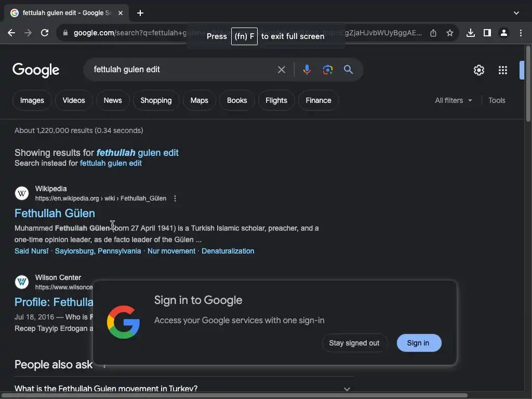The height and width of the screenshot is (399, 532).
Task: Clear the search box text
Action: pos(281,70)
